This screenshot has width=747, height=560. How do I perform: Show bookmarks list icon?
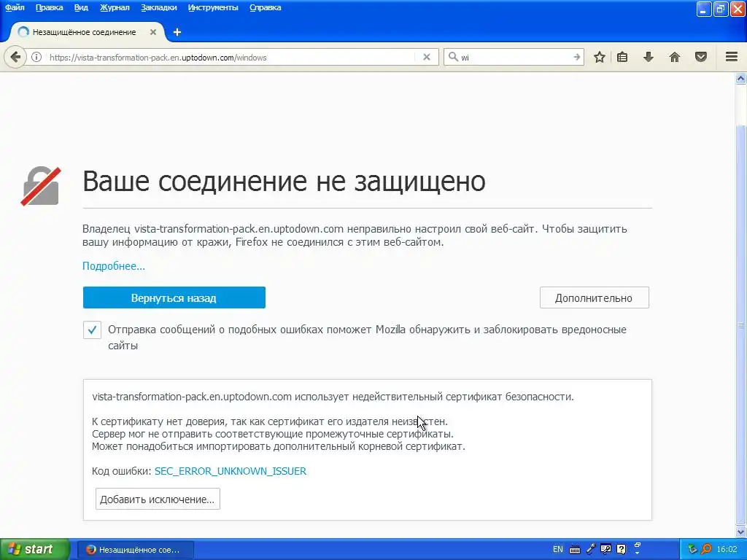click(x=622, y=57)
